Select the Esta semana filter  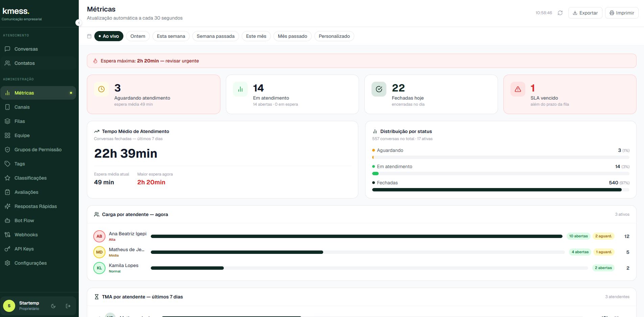coord(171,36)
